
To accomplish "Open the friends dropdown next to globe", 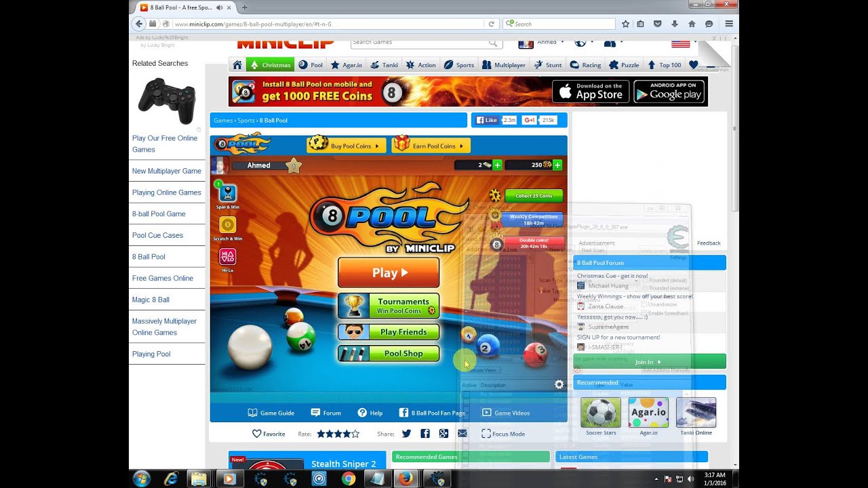I will pyautogui.click(x=612, y=43).
